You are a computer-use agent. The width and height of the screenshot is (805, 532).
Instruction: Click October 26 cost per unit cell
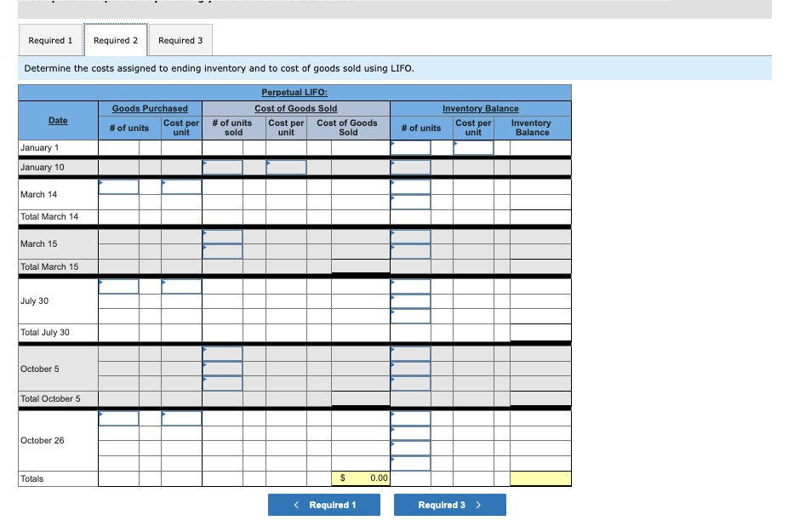point(180,419)
